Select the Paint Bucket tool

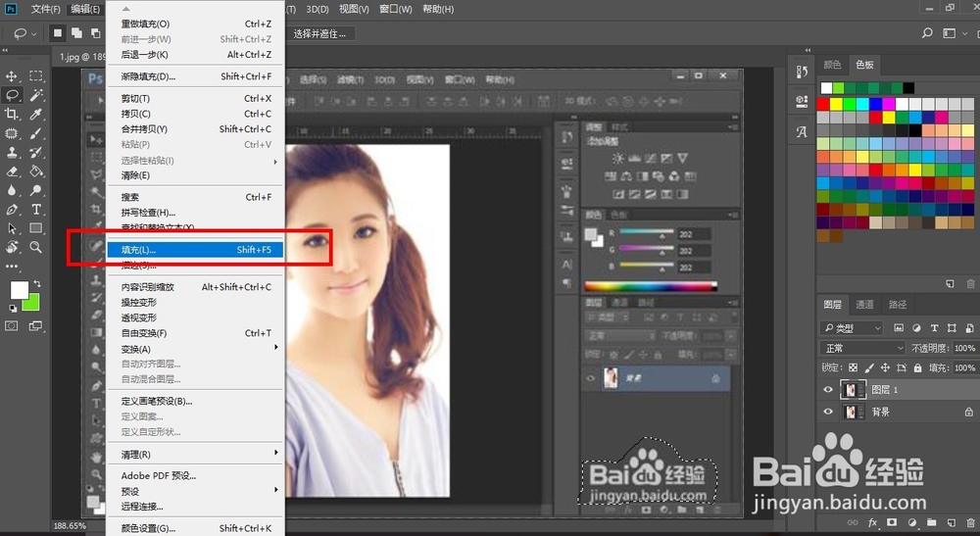click(36, 171)
